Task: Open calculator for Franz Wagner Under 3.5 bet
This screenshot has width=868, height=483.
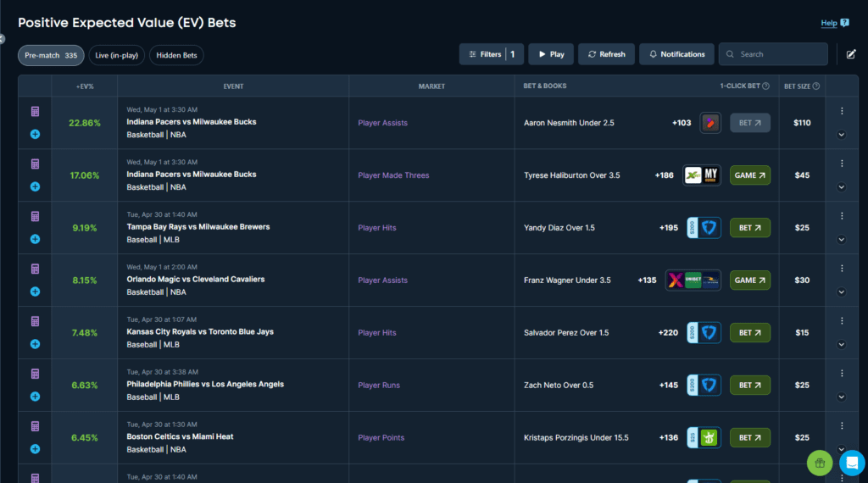Action: pyautogui.click(x=35, y=269)
